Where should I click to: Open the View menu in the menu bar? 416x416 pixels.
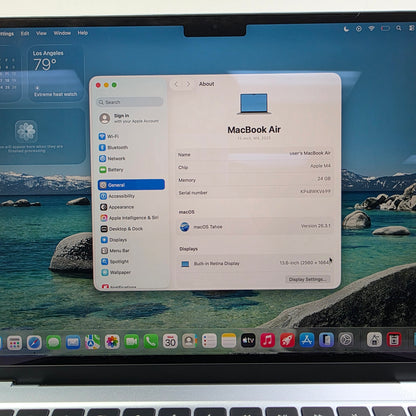pyautogui.click(x=41, y=33)
